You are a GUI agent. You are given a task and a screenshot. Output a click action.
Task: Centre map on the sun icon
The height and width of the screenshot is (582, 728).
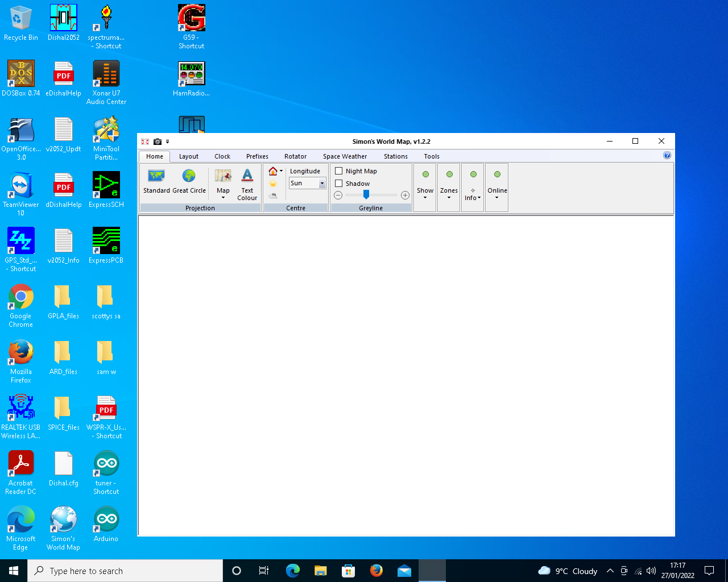click(x=273, y=184)
